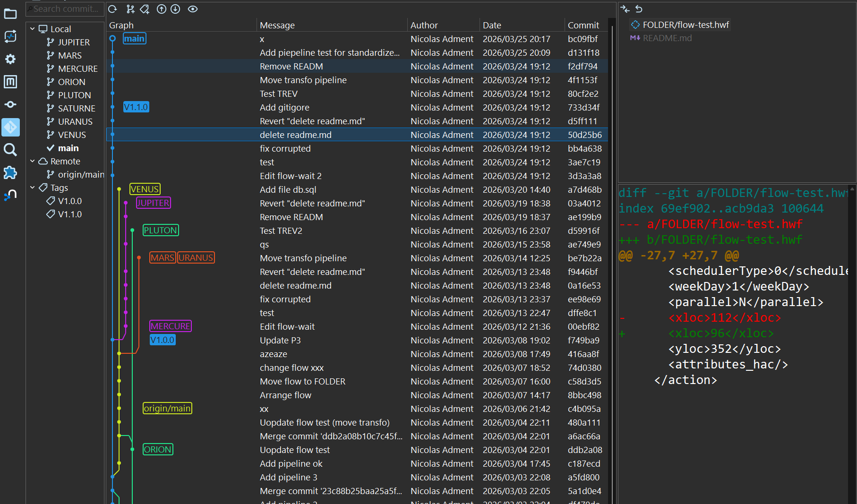
Task: Select the 'Add file db.sql' commit row
Action: click(357, 189)
